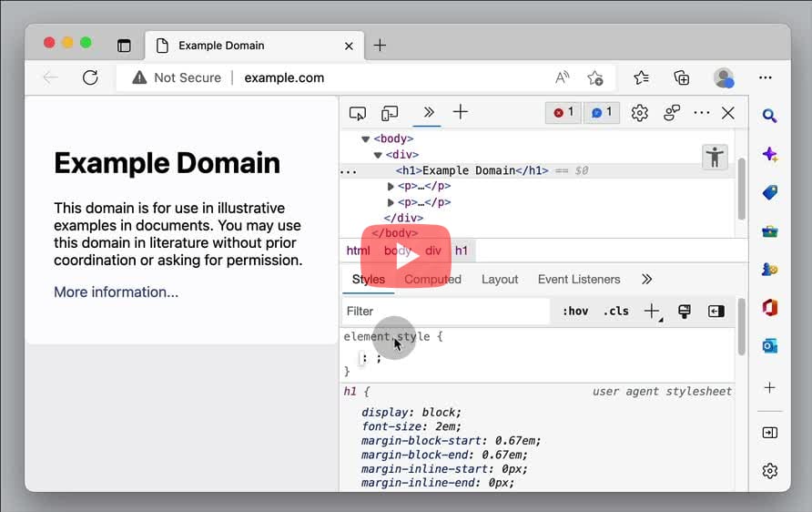Click the send feedback people icon

(x=672, y=112)
